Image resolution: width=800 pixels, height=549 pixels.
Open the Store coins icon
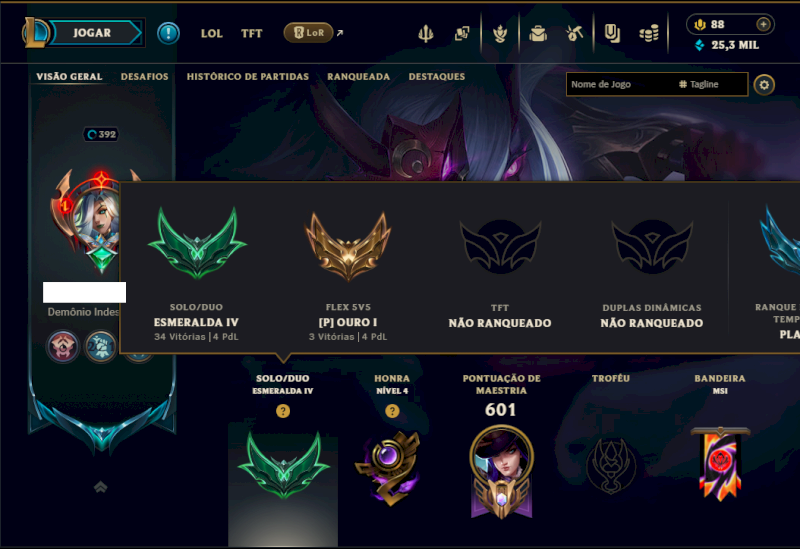(649, 34)
